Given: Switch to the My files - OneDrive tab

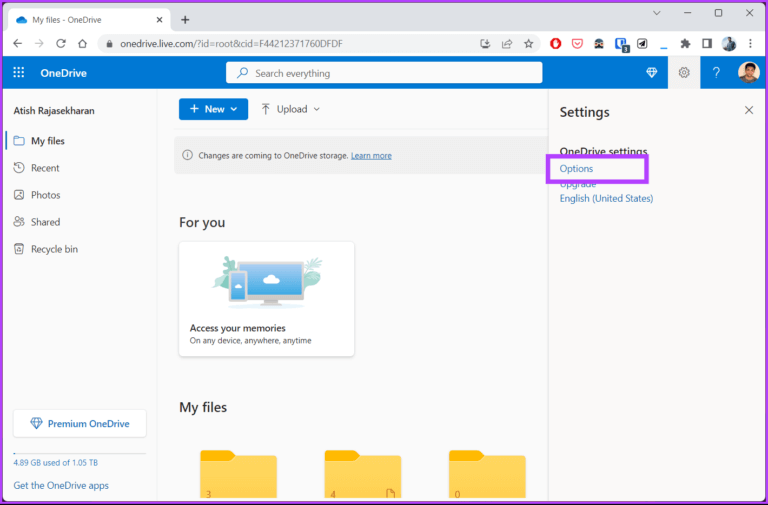Looking at the screenshot, I should [89, 20].
